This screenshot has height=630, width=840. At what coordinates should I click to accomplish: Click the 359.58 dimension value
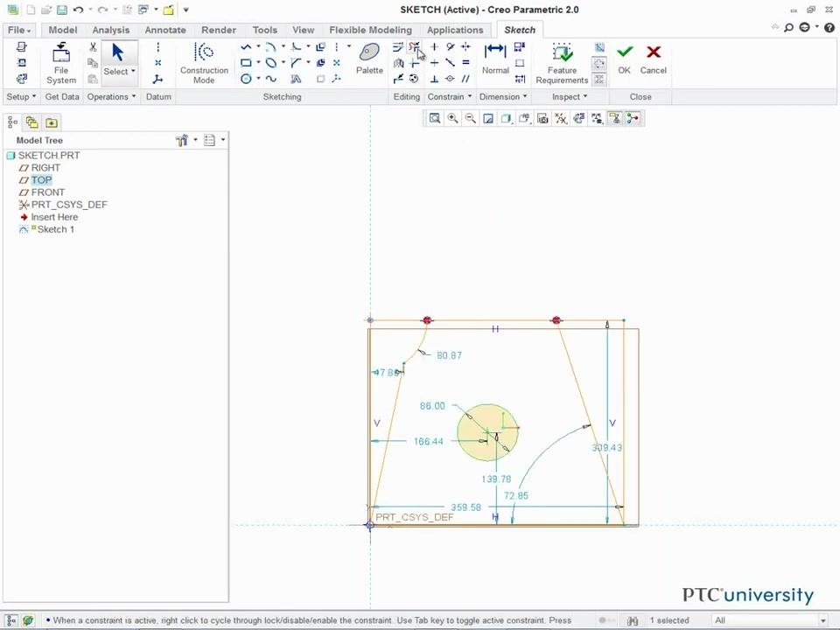click(x=465, y=507)
